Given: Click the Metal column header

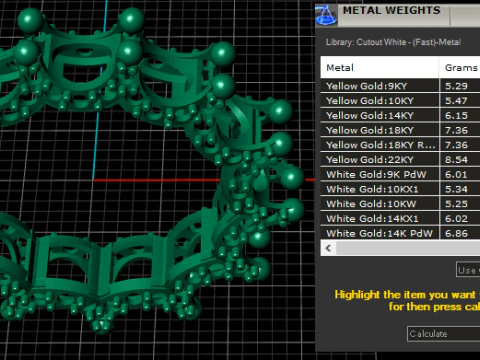Looking at the screenshot, I should pyautogui.click(x=379, y=68).
